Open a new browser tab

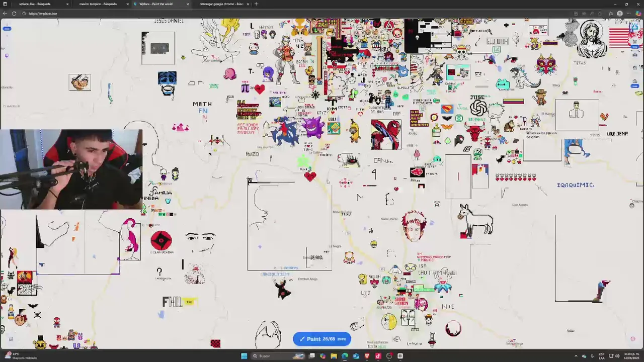tap(256, 4)
